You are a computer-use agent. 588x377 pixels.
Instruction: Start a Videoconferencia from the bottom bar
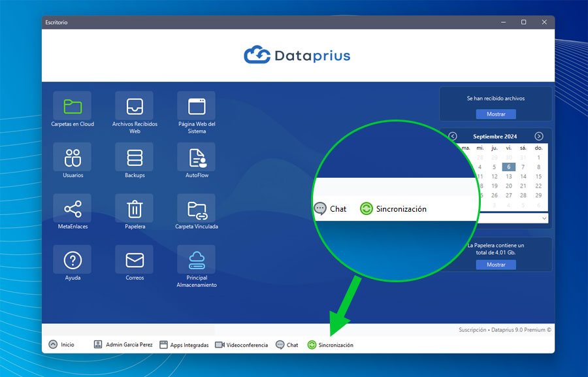(242, 345)
